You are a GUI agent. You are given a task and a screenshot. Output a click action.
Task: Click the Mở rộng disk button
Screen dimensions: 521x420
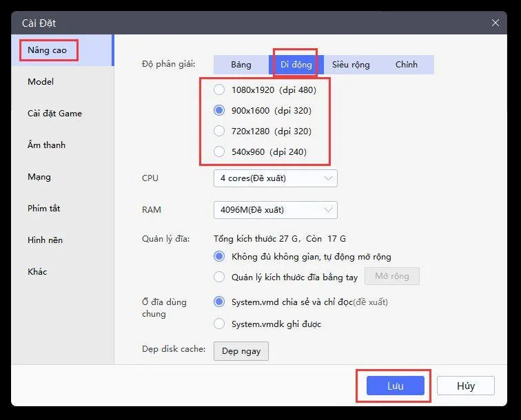392,276
